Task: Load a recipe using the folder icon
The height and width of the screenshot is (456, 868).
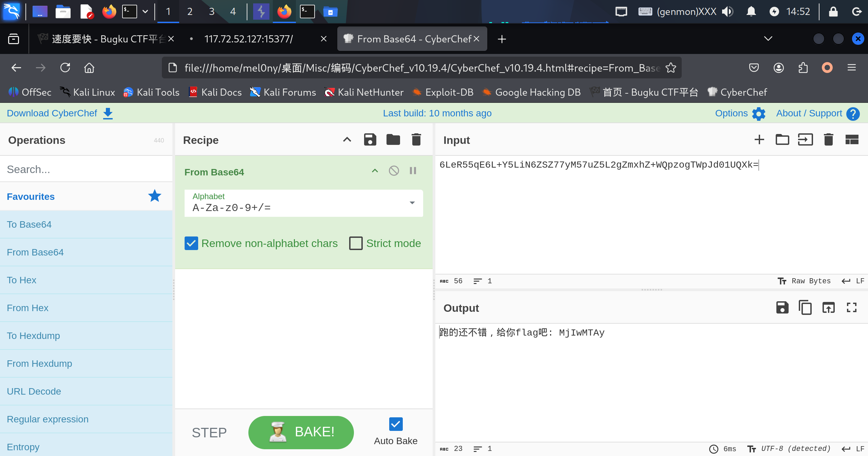Action: point(393,140)
